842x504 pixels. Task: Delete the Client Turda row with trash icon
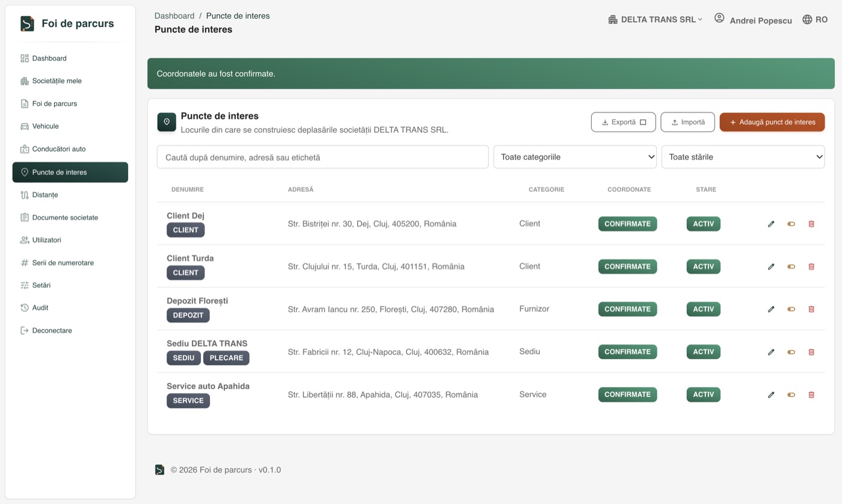pos(811,266)
